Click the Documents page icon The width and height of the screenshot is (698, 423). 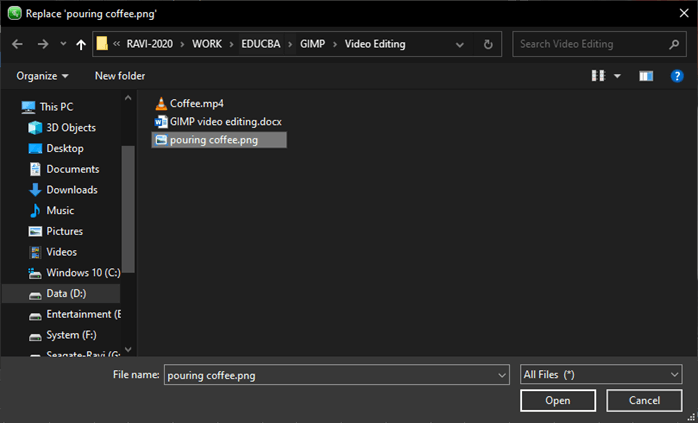click(35, 169)
